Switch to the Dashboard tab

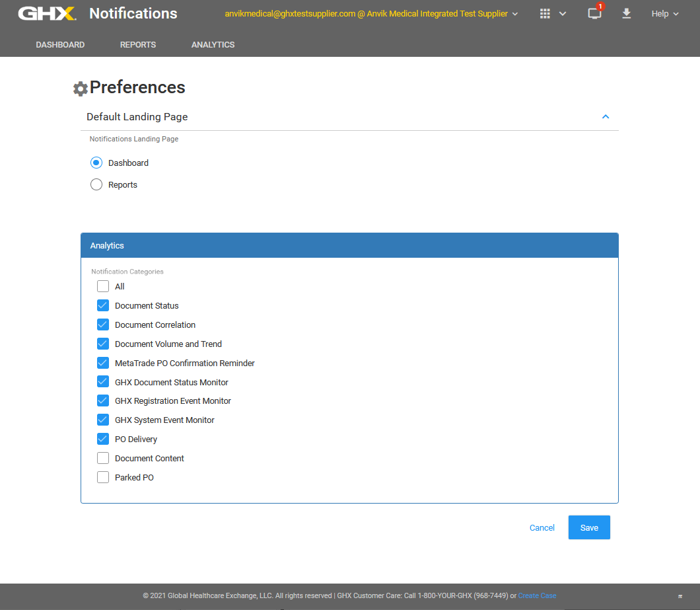(x=60, y=45)
